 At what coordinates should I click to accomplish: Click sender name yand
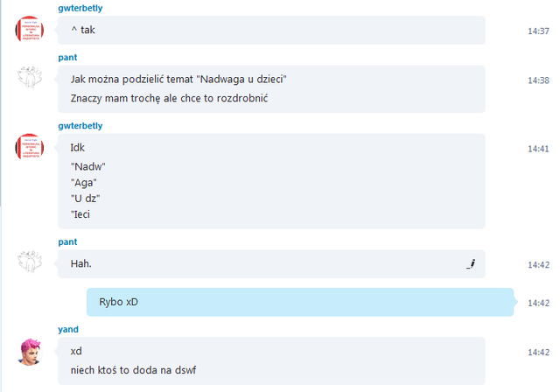pyautogui.click(x=68, y=329)
